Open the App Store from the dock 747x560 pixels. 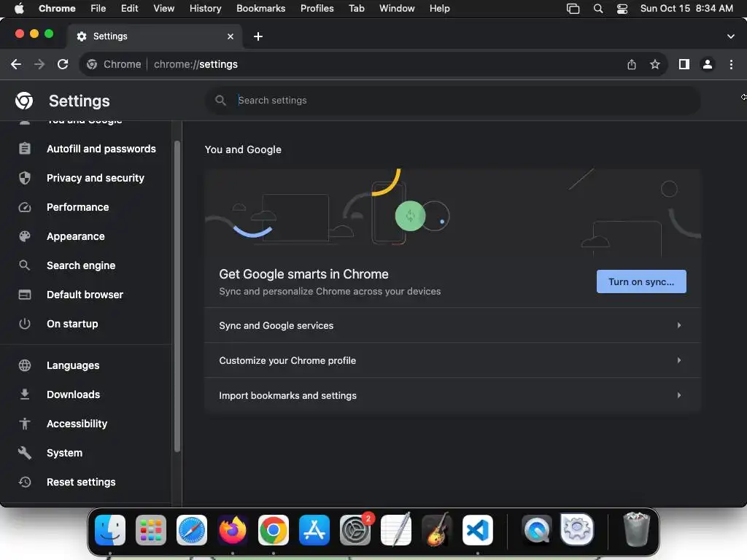[314, 530]
